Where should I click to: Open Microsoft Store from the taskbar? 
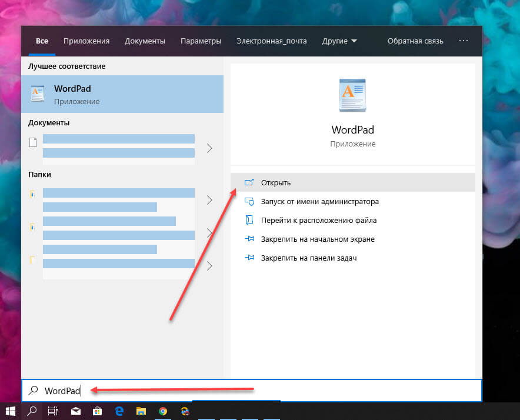[x=97, y=411]
